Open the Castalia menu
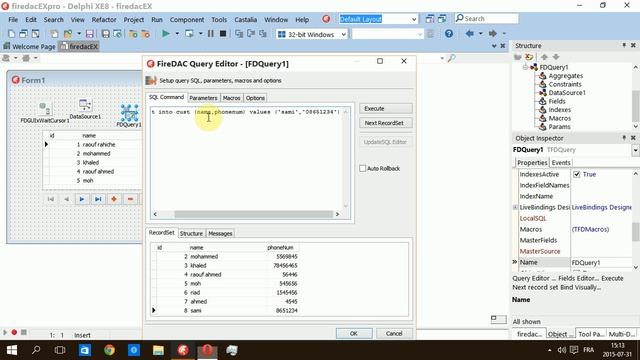This screenshot has height=360, width=640. (245, 20)
